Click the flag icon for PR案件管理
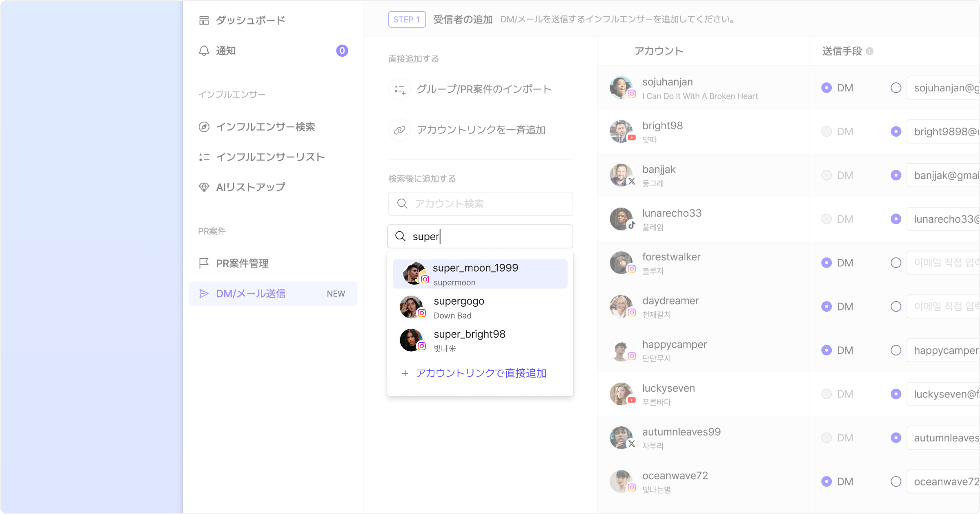The height and width of the screenshot is (514, 980). (204, 264)
